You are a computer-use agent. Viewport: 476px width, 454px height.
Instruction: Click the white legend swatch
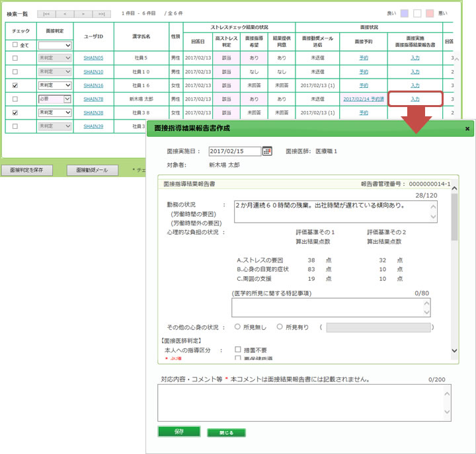pyautogui.click(x=417, y=13)
